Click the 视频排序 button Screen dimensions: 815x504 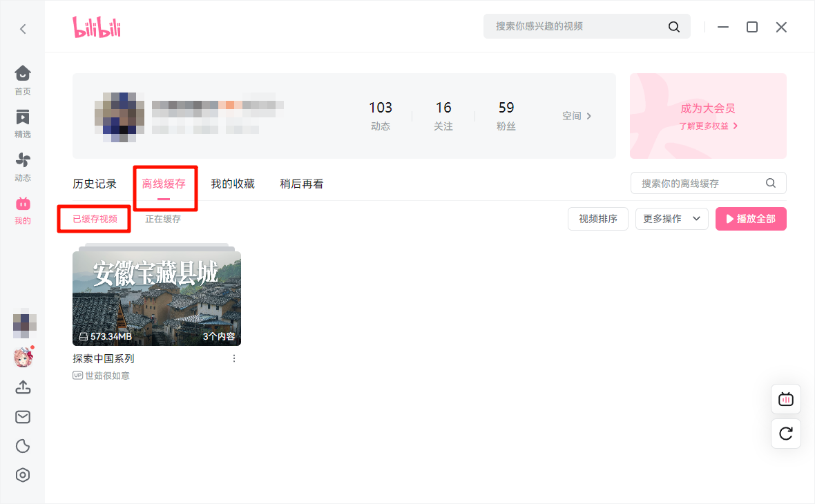(x=597, y=219)
